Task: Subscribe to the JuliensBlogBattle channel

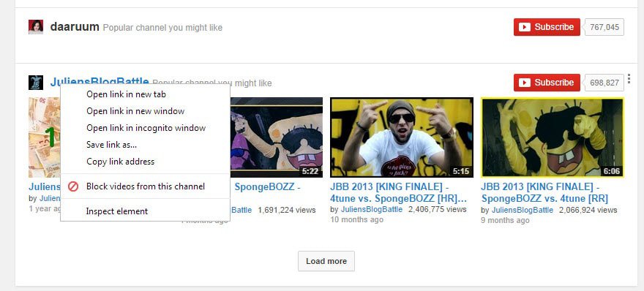Action: coord(547,83)
